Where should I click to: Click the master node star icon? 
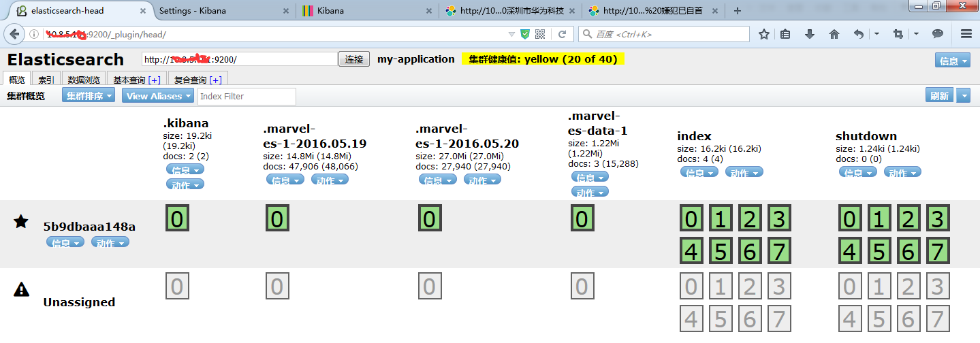(21, 220)
